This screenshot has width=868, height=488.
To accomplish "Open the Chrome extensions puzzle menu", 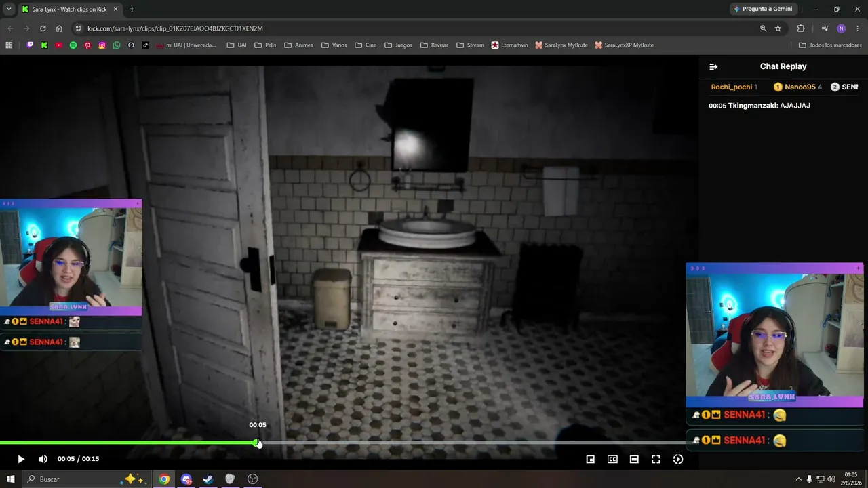I will point(801,28).
